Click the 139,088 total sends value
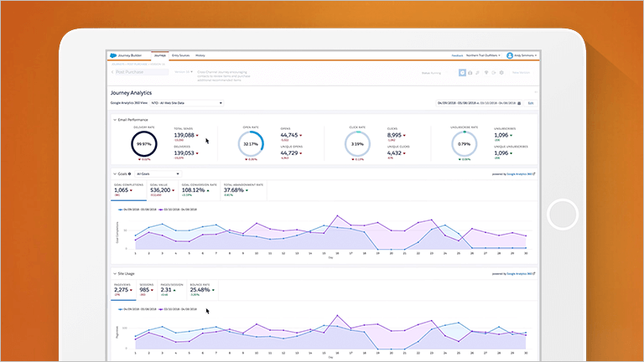This screenshot has height=362, width=644. 184,135
